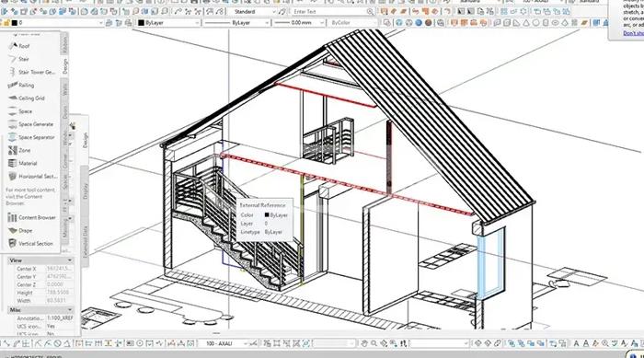Viewport: 644px width, 358px height.
Task: Open the ByColor plot style dropdown
Action: pos(374,23)
